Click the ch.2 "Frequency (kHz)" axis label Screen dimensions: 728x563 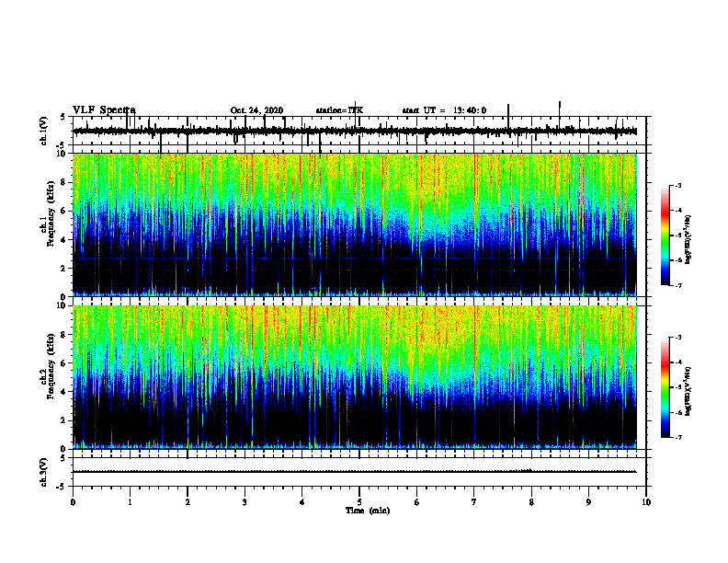pyautogui.click(x=51, y=366)
